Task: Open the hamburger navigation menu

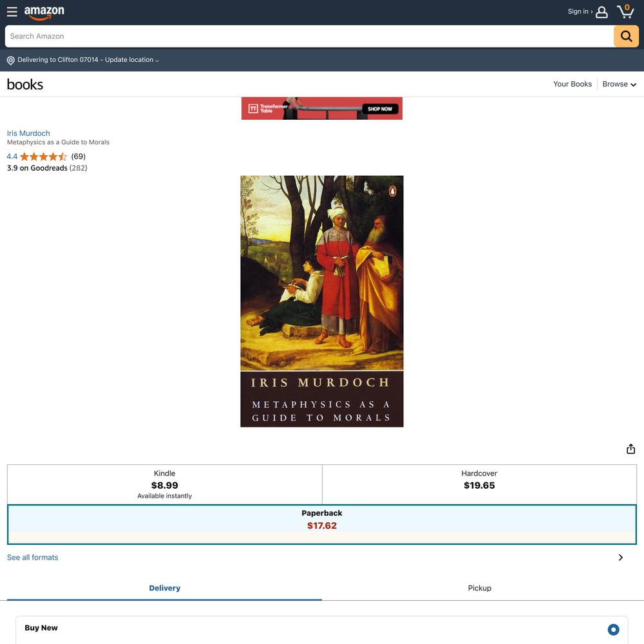Action: [x=12, y=12]
